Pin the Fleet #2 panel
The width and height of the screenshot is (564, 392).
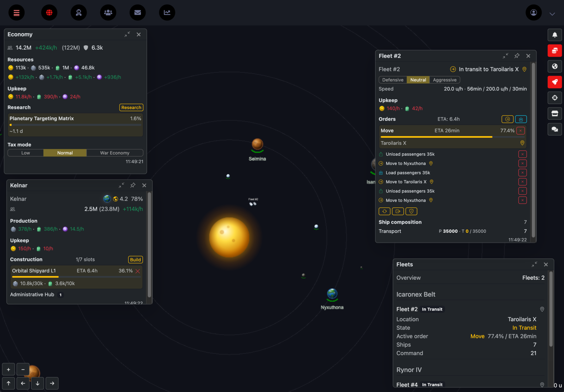click(517, 56)
